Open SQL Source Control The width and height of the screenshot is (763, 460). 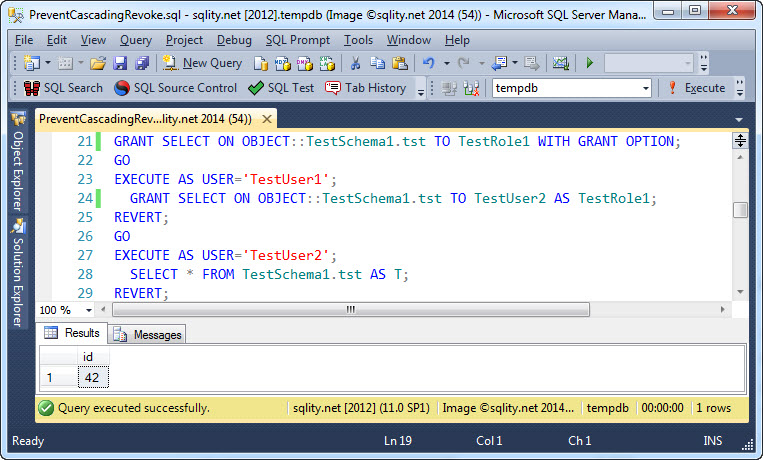(x=175, y=88)
